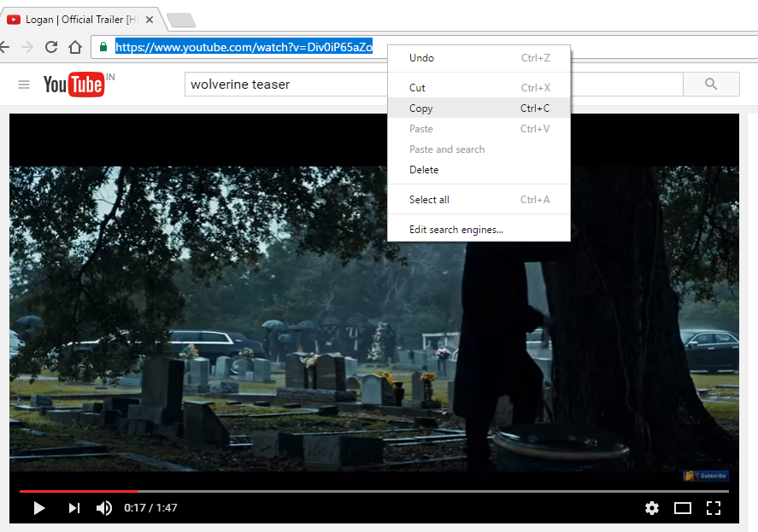Open the browser home page icon
The height and width of the screenshot is (532, 758).
pos(75,47)
